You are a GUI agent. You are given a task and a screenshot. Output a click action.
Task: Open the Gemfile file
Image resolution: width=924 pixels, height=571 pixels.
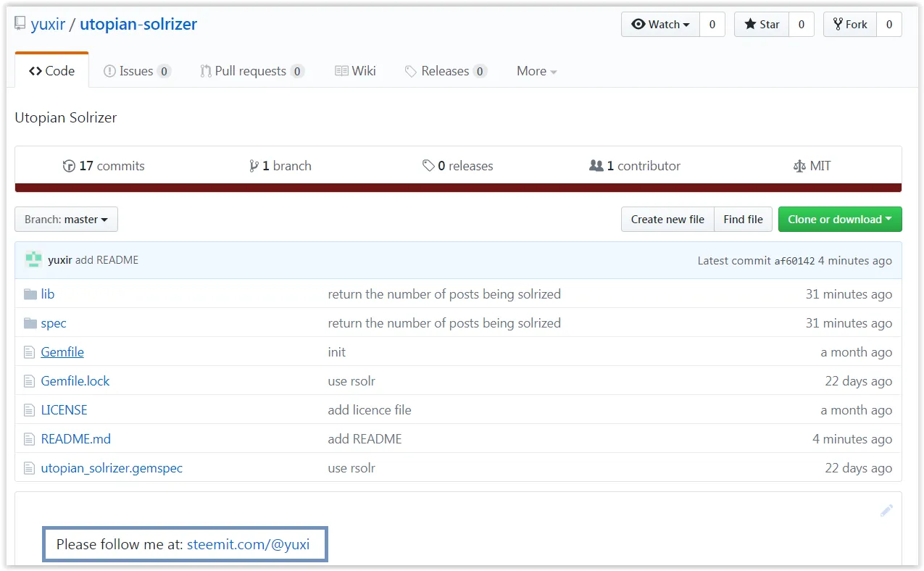tap(62, 352)
